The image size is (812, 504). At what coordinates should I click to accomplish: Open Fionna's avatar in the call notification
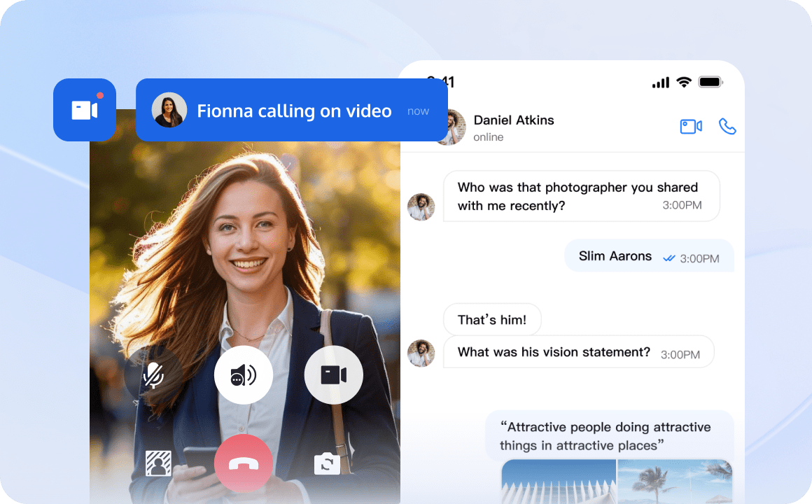tap(169, 110)
